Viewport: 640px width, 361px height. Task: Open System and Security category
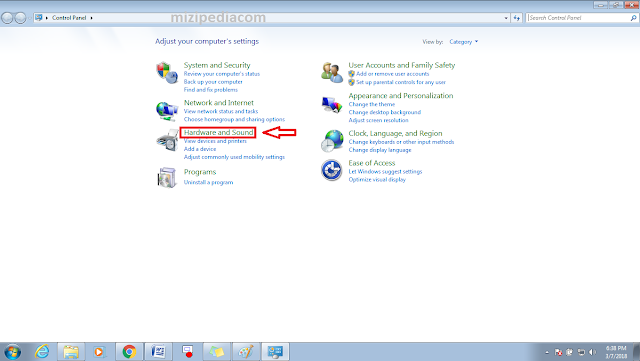(217, 65)
